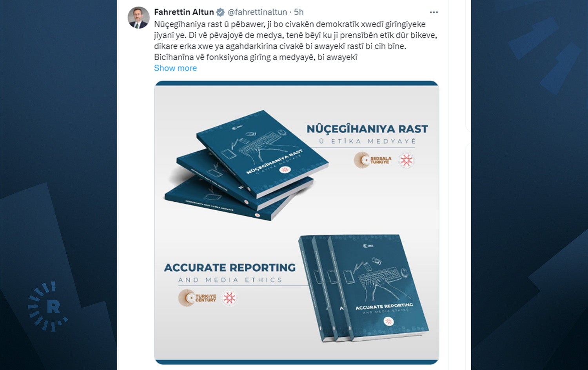
Task: Click the red snowflake emblem beside Sedsala Türkiye
Action: tap(407, 160)
